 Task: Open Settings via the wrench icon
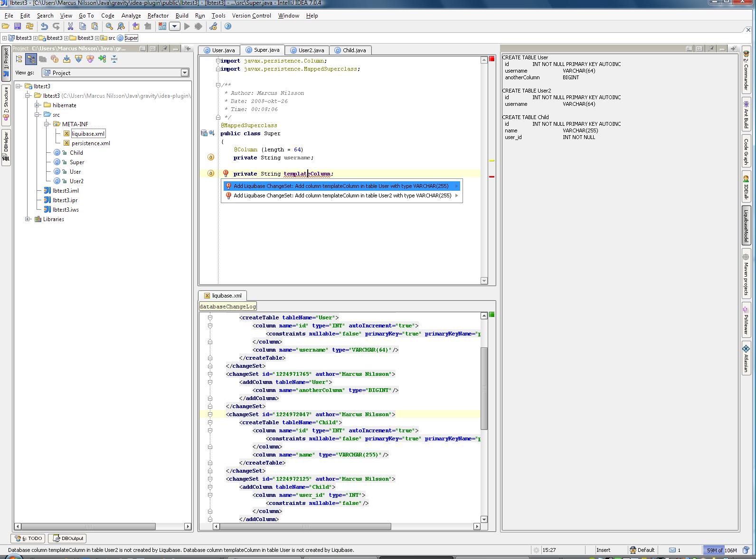coord(213,27)
